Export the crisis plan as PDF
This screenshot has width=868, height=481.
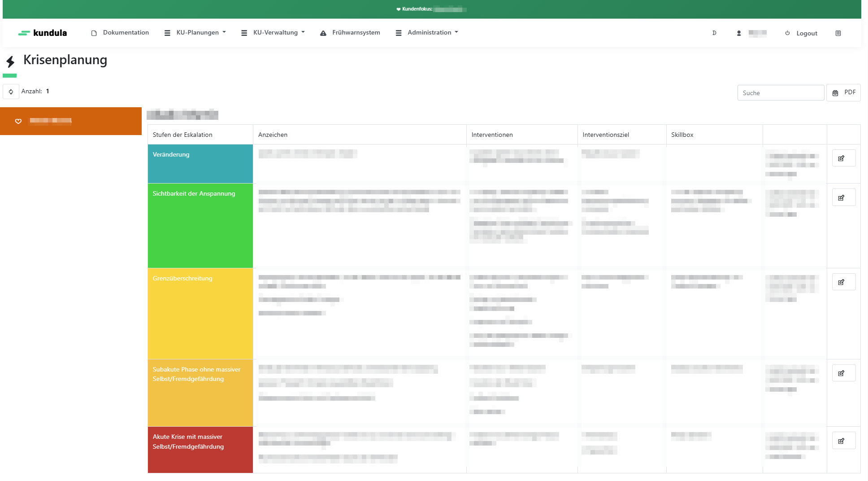pyautogui.click(x=843, y=92)
